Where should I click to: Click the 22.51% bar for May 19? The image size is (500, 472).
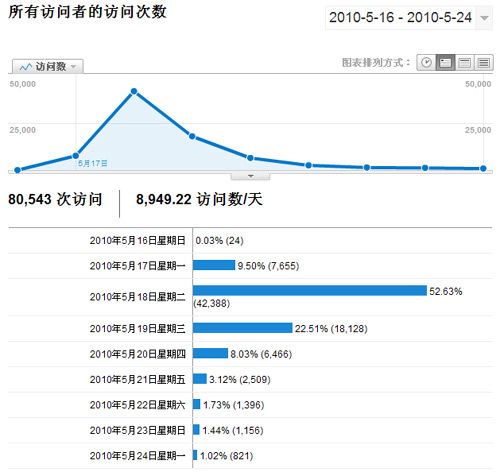243,328
